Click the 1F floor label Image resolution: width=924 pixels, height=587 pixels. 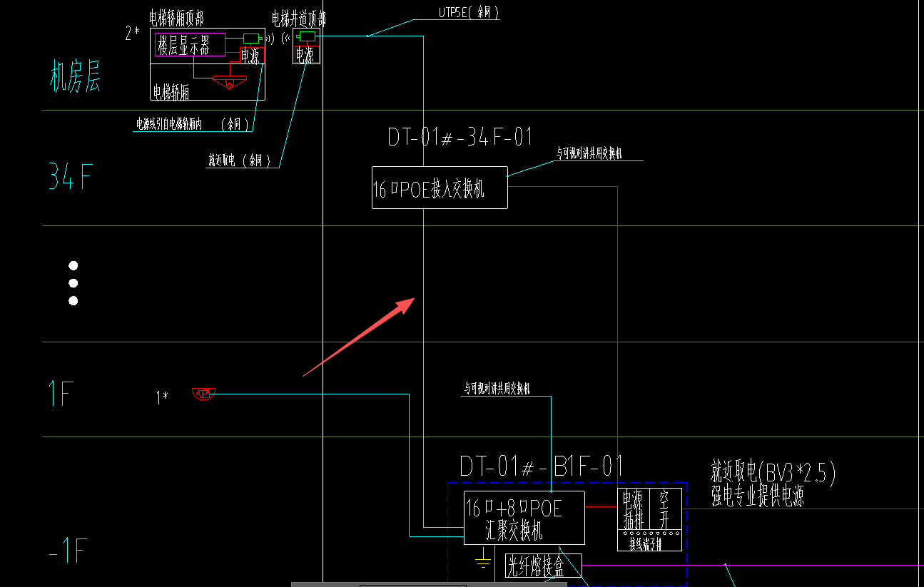click(x=61, y=393)
